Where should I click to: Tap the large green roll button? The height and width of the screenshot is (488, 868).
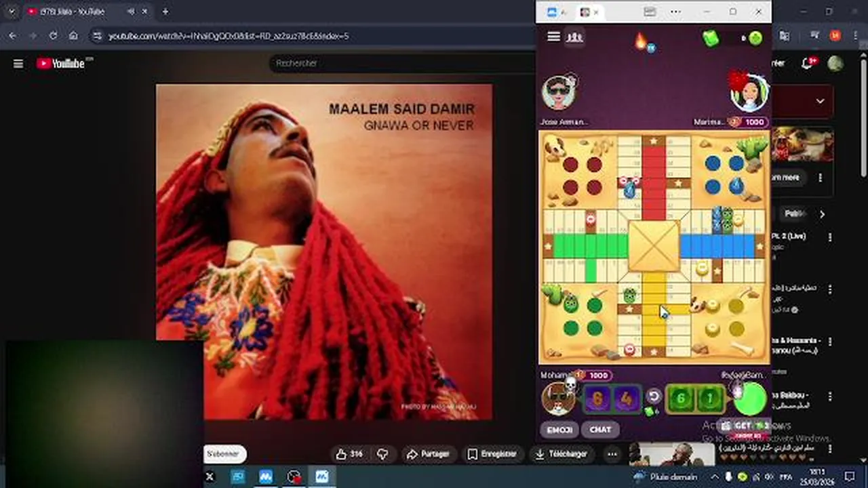750,399
